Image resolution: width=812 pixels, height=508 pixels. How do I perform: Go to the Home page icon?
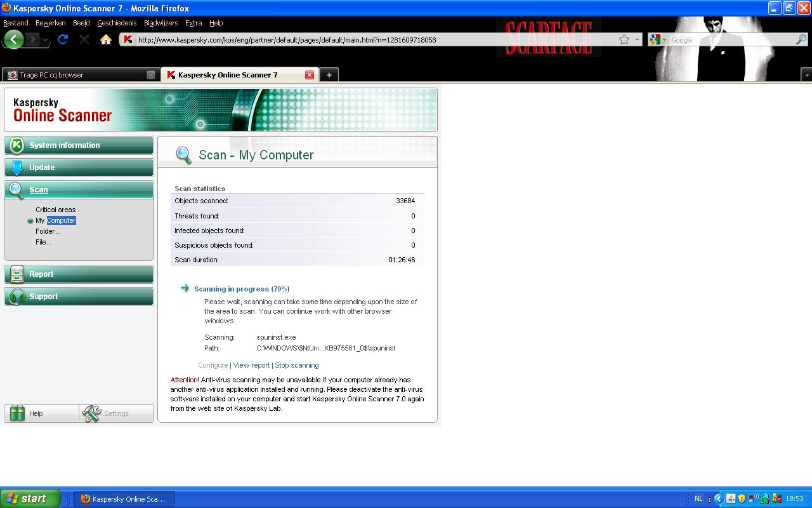pyautogui.click(x=106, y=39)
